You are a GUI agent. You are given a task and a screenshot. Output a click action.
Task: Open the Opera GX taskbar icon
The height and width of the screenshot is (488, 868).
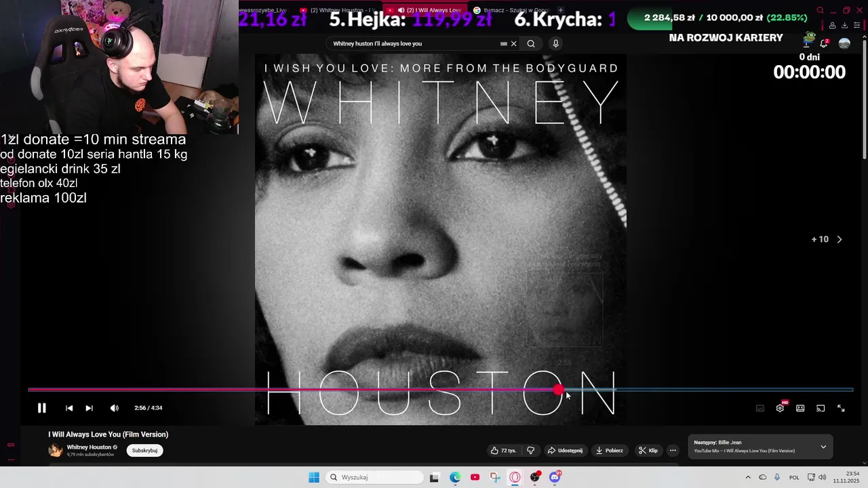point(515,477)
